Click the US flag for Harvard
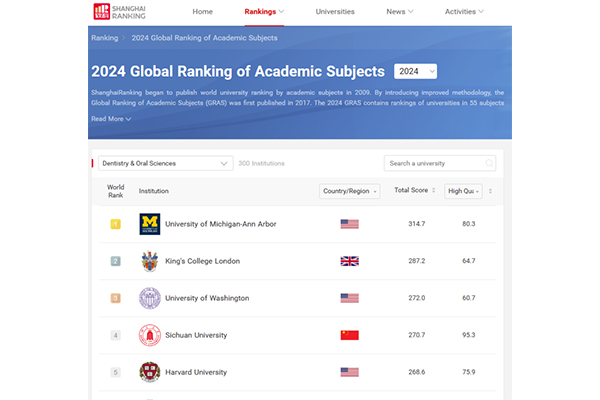This screenshot has height=400, width=600. [x=349, y=372]
